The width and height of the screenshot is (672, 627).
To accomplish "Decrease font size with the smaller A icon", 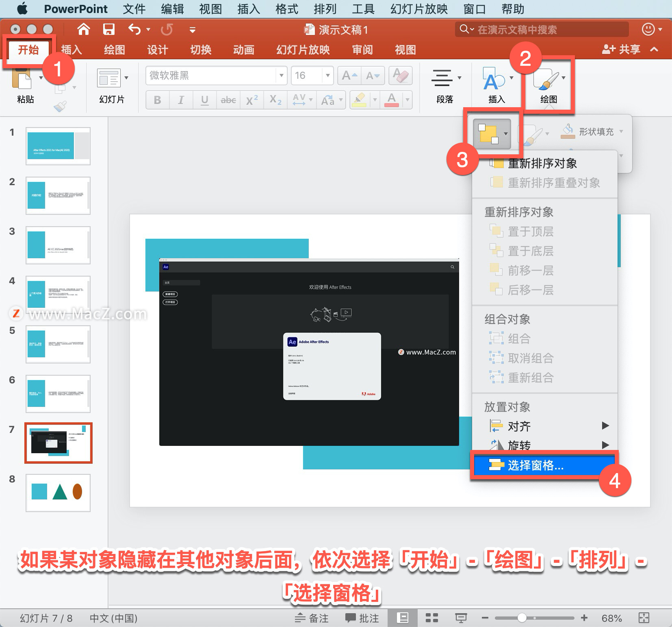I will 373,76.
